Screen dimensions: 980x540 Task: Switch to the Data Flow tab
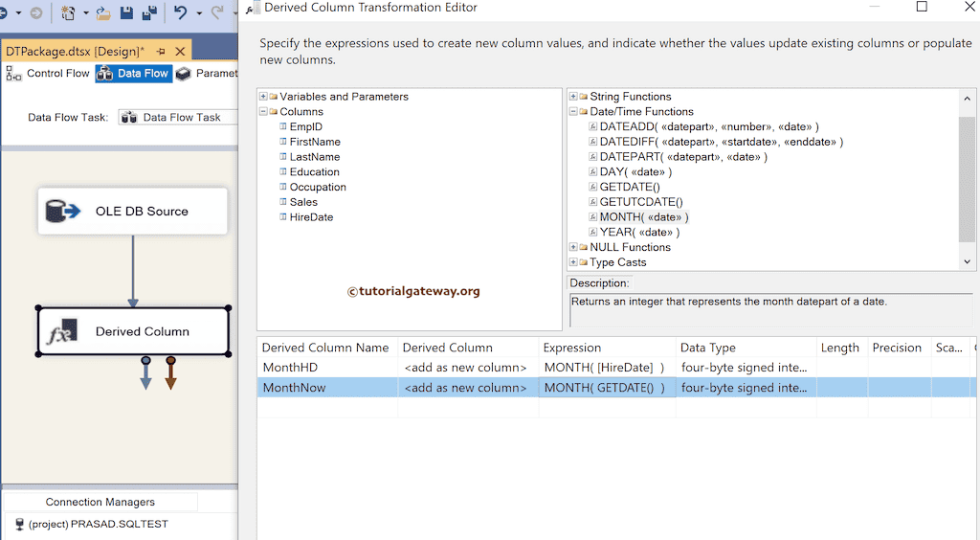tap(134, 73)
